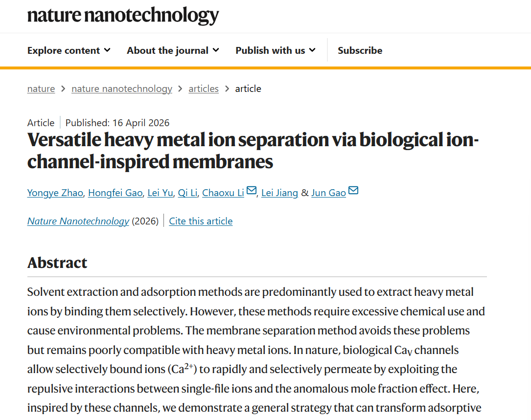Expand the Publish with us menu
Viewport: 531px width, 420px height.
pos(276,50)
